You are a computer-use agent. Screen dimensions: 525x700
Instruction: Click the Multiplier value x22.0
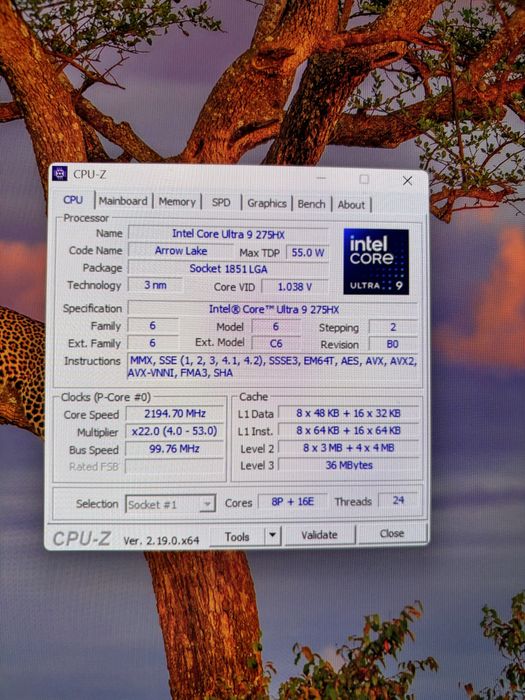pyautogui.click(x=175, y=431)
